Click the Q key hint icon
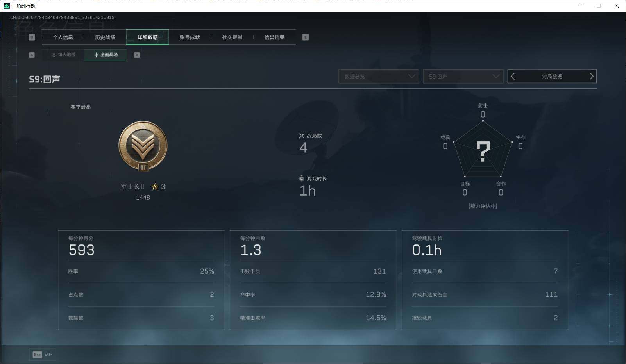The height and width of the screenshot is (364, 626). click(x=32, y=37)
